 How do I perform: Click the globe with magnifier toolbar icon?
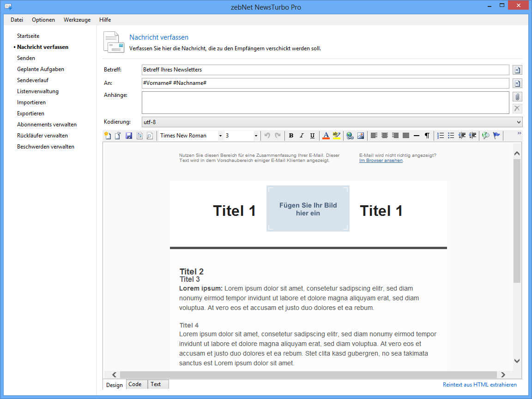tap(486, 136)
